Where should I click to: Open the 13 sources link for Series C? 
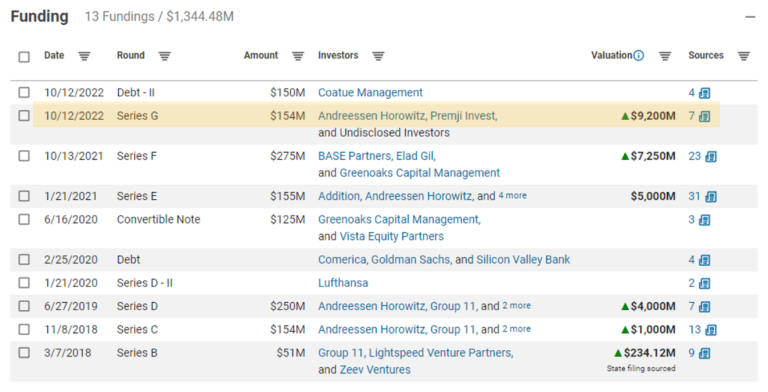coord(695,329)
